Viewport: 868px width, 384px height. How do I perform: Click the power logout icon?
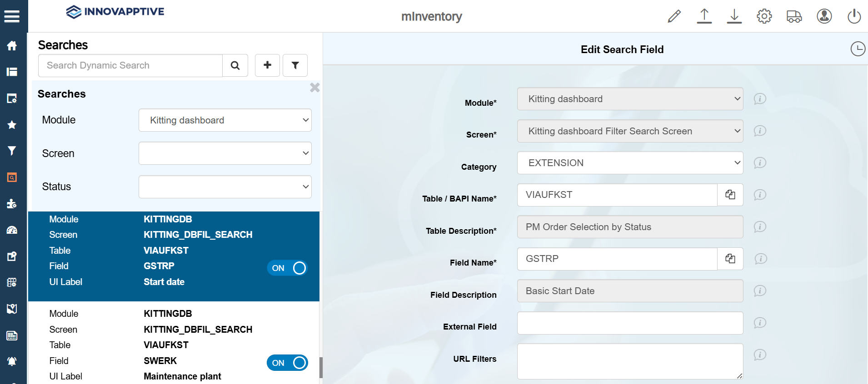pyautogui.click(x=854, y=16)
